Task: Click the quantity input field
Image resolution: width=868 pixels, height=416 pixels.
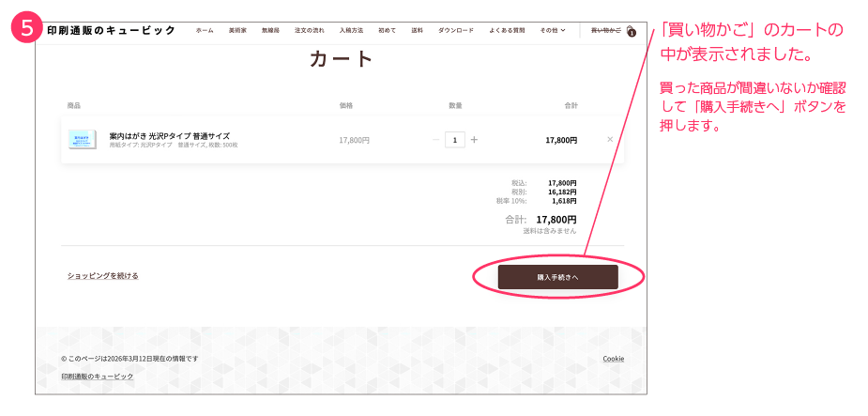Action: click(455, 140)
